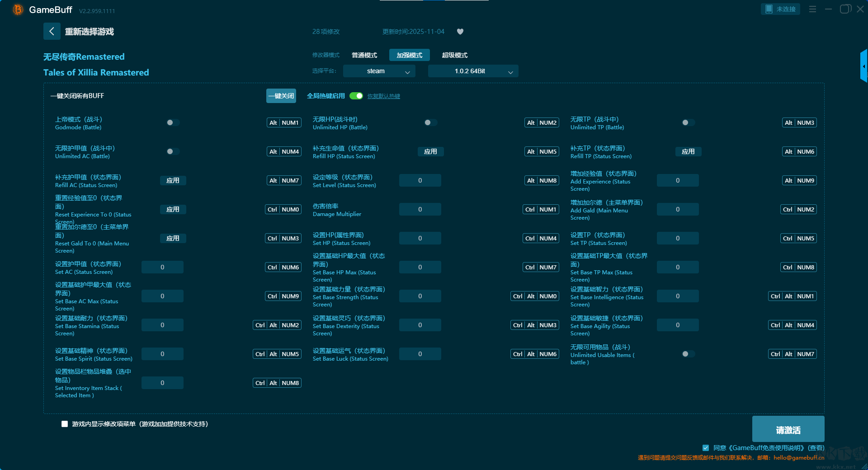Click the Alt NUM1 Godmode hotkey

pyautogui.click(x=284, y=122)
